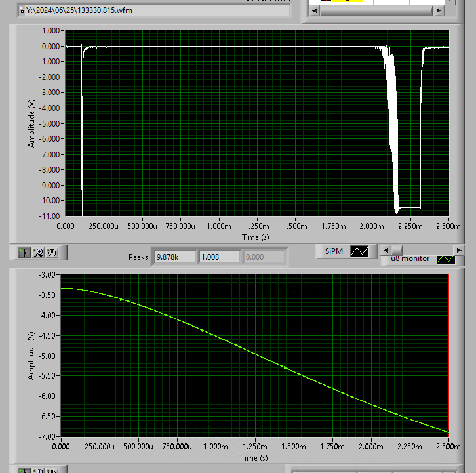Click the Amplitude (V) label of the top graph

click(x=31, y=123)
